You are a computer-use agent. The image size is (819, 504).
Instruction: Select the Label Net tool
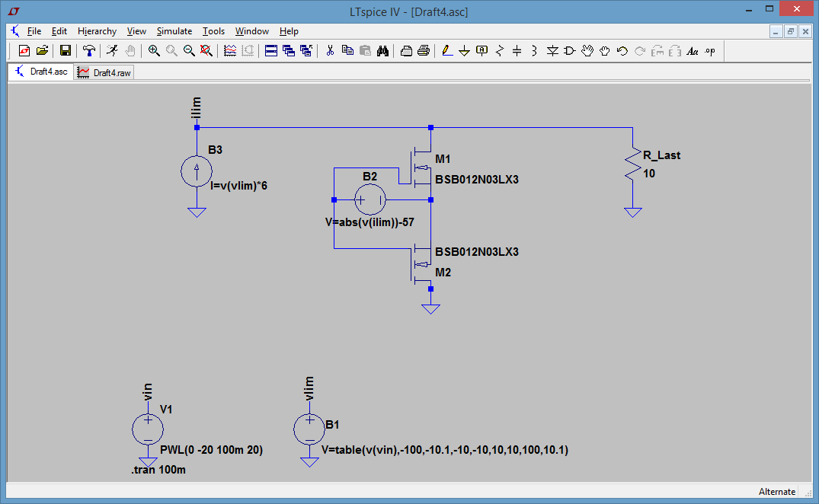click(482, 50)
